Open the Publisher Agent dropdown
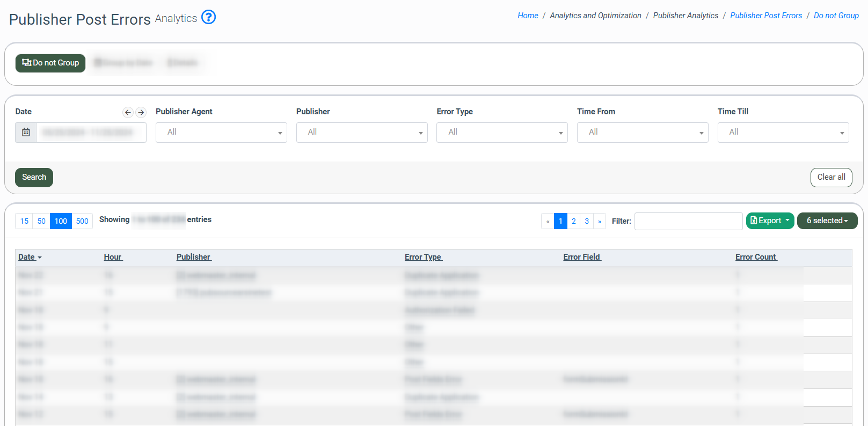 pos(221,133)
